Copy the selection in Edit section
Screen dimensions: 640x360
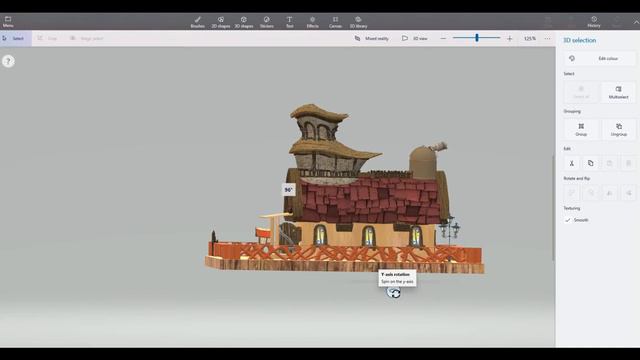(591, 163)
